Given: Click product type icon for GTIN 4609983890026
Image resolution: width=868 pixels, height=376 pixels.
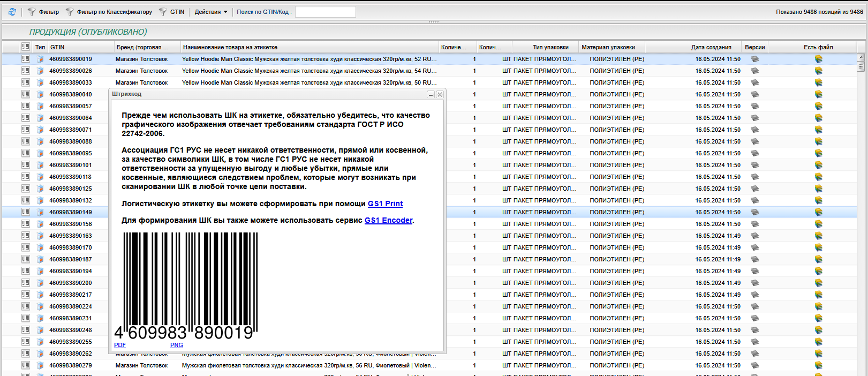Looking at the screenshot, I should tap(40, 71).
